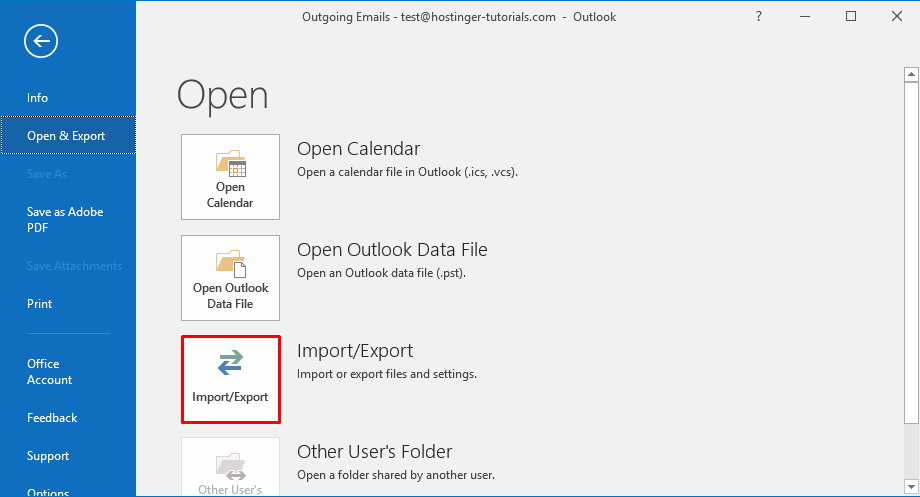
Task: Maximize the Outlook window
Action: (x=851, y=16)
